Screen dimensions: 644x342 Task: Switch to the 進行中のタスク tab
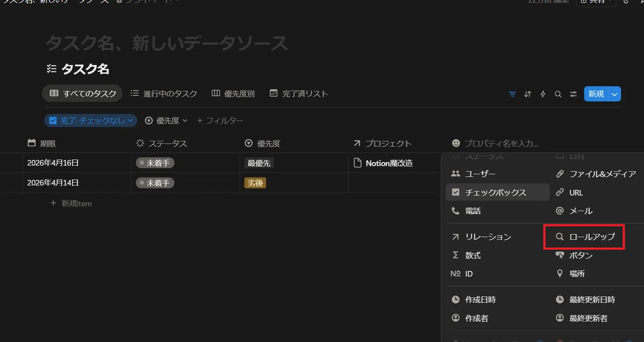(x=164, y=93)
